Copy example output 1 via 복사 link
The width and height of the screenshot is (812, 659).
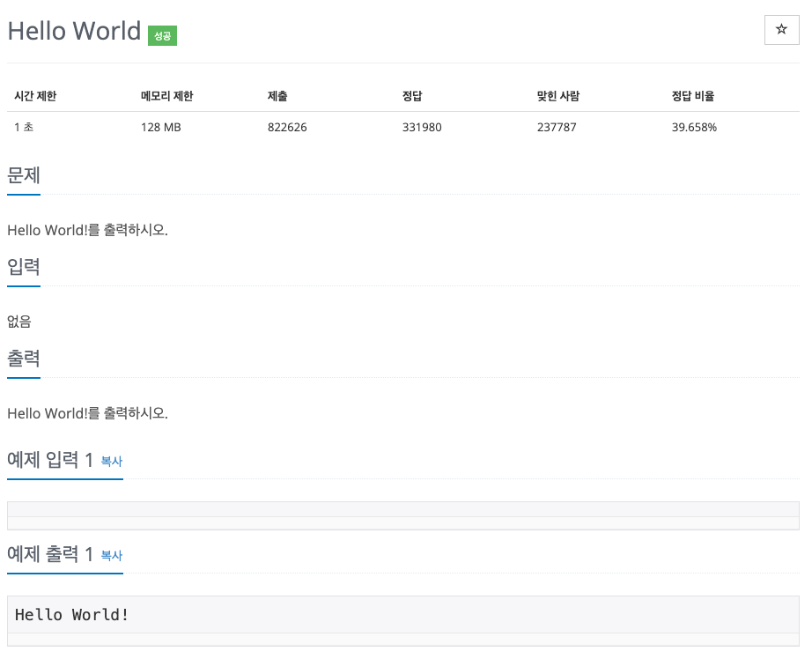(111, 555)
